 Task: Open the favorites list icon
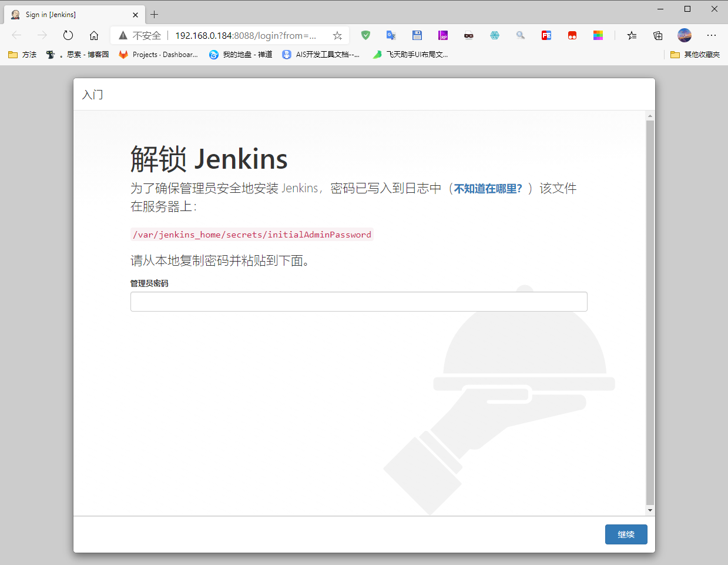click(632, 35)
